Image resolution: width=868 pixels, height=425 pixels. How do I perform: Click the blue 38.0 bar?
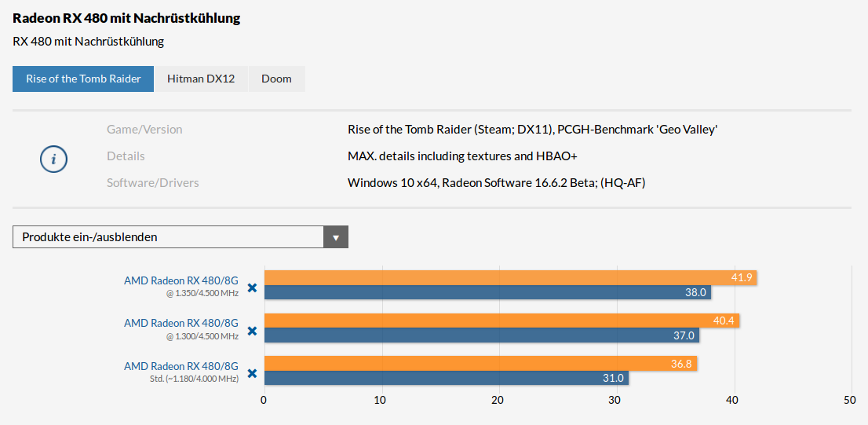tap(487, 292)
